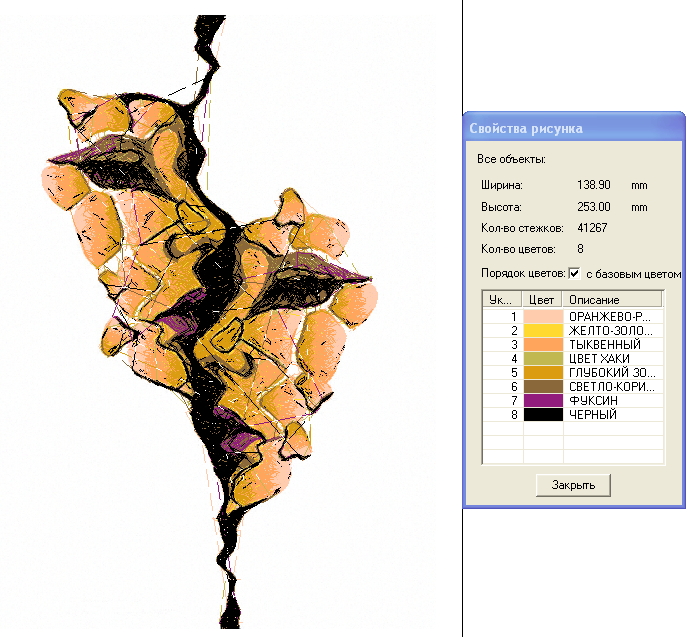687x637 pixels.
Task: Select the 'ФУКСИН' description text
Action: 593,400
